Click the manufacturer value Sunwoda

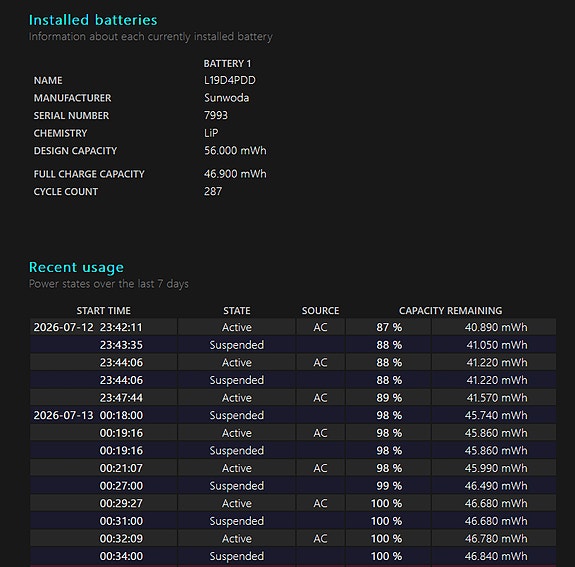click(227, 98)
